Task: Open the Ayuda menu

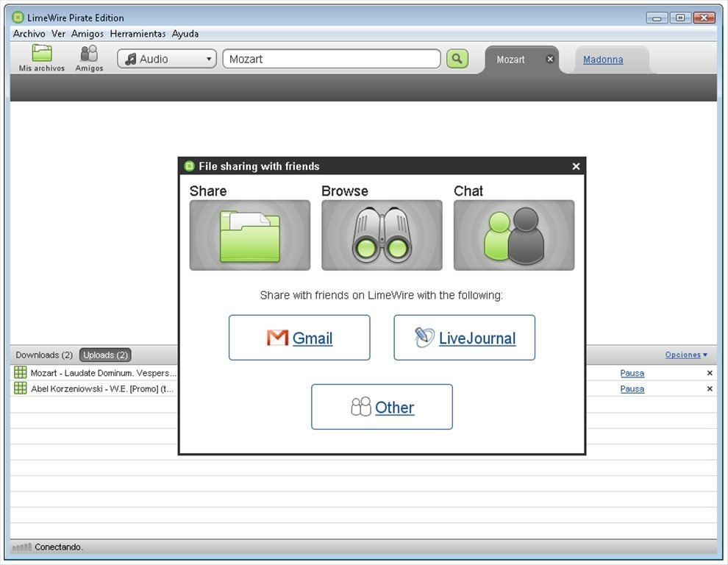Action: [x=185, y=33]
